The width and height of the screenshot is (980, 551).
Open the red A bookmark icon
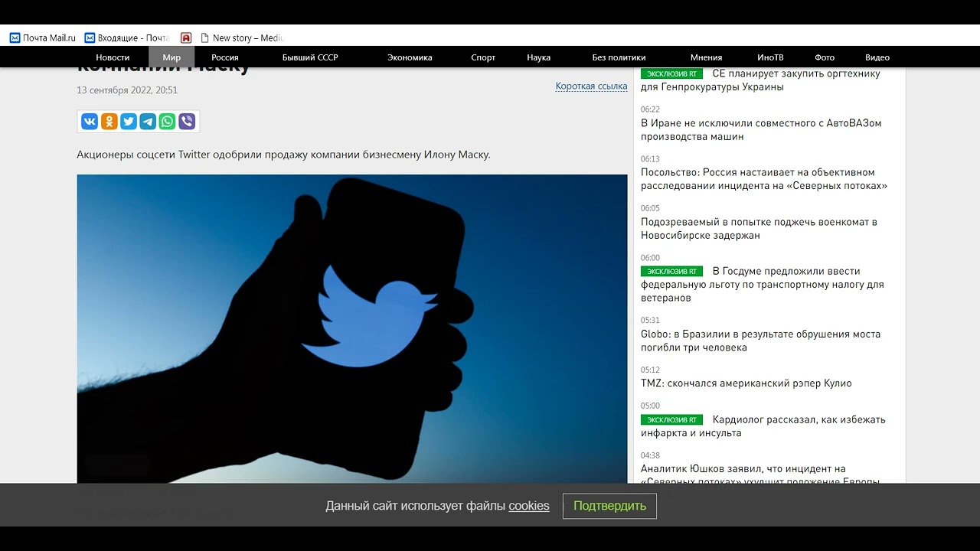186,37
